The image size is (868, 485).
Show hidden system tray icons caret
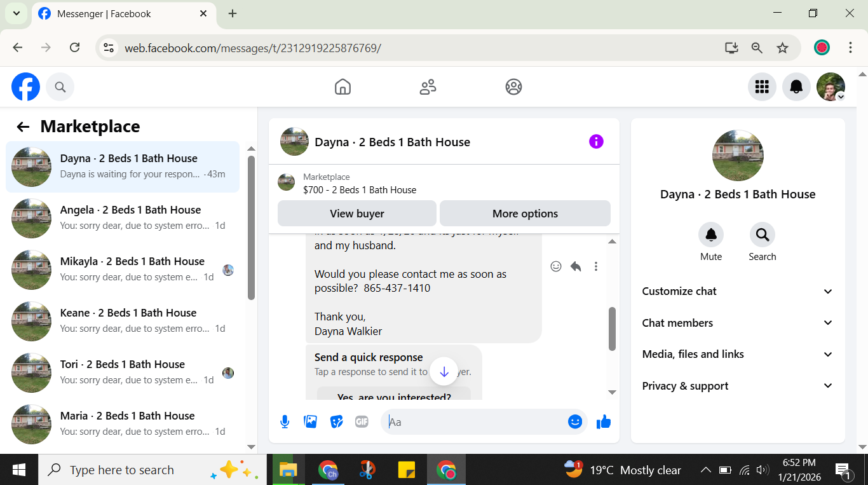click(x=705, y=470)
